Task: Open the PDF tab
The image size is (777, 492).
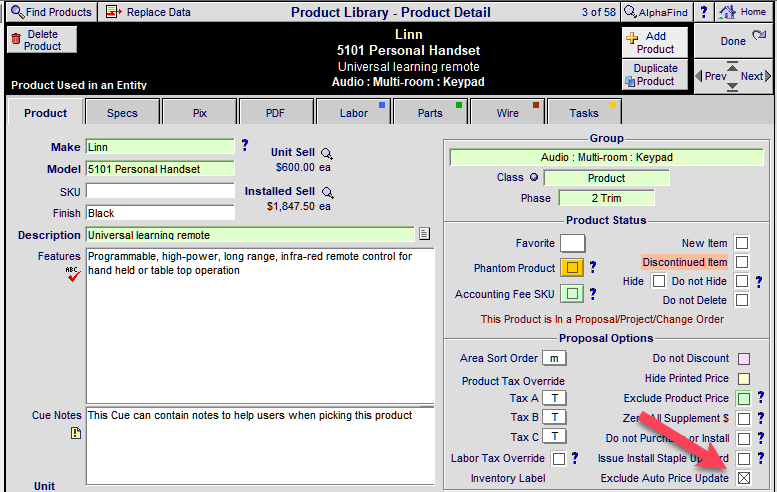Action: (x=275, y=113)
